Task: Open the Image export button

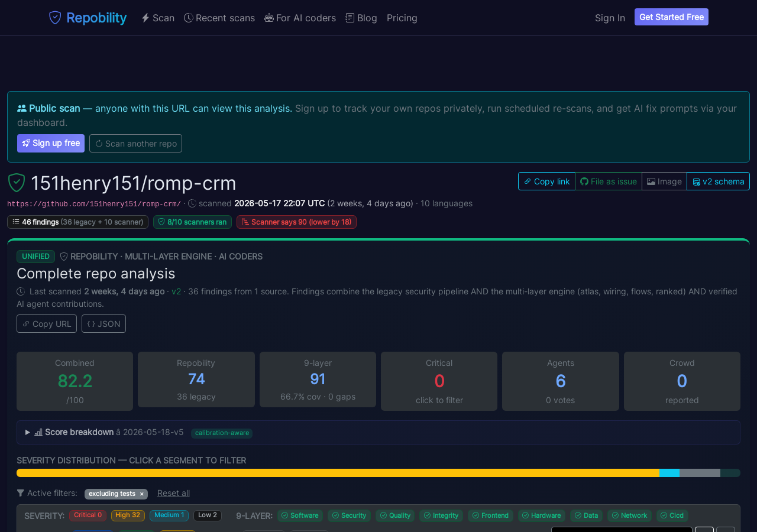Action: [664, 181]
